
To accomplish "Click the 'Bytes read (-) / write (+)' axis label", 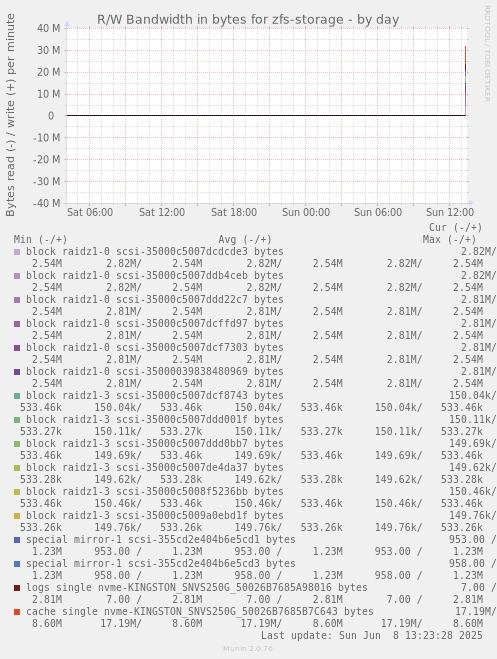I will pos(10,115).
